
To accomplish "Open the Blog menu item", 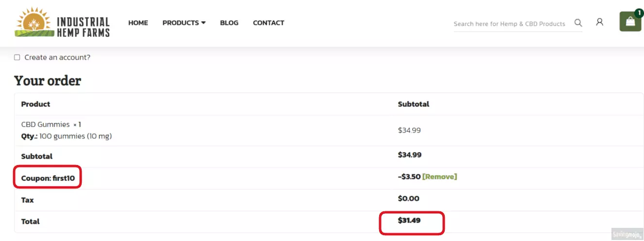I will pyautogui.click(x=229, y=23).
